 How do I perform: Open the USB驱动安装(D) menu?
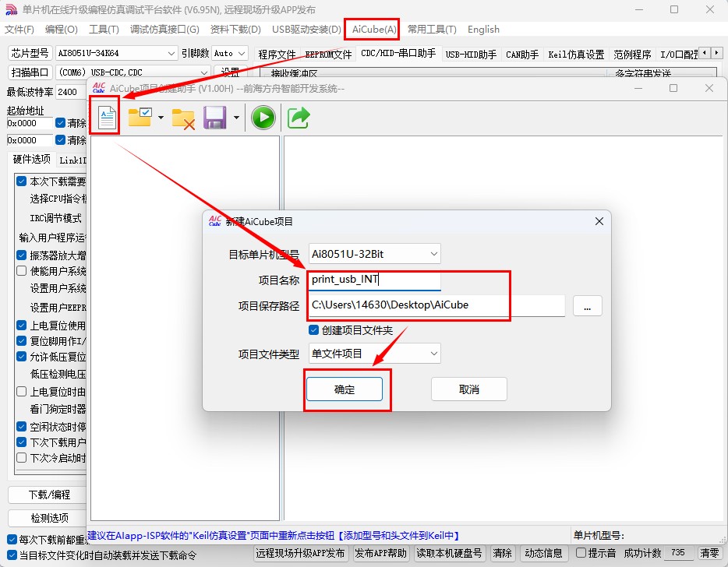tap(306, 30)
